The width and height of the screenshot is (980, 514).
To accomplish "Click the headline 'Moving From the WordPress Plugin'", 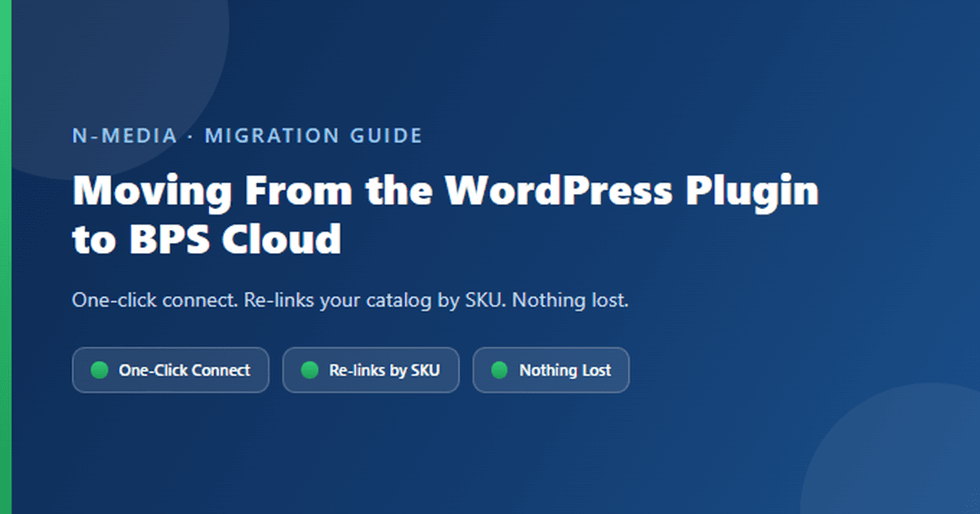I will (x=446, y=193).
